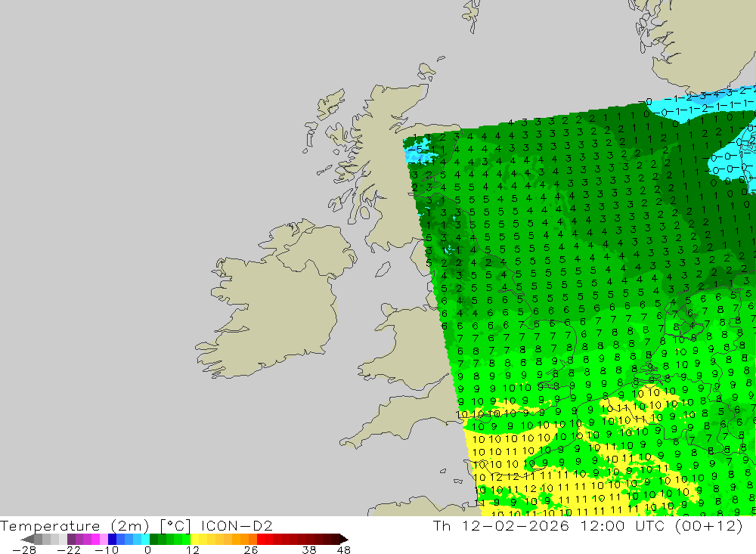Click the -28 legend label
The height and width of the screenshot is (554, 756).
pos(24,550)
